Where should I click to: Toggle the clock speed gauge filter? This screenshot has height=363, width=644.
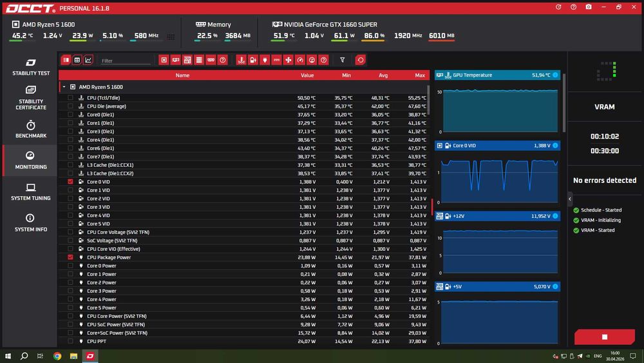click(300, 60)
